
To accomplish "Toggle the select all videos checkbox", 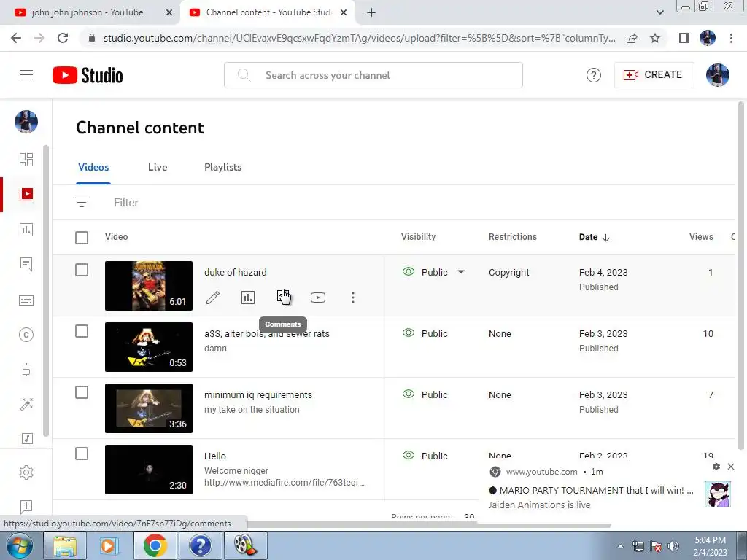I will click(82, 237).
